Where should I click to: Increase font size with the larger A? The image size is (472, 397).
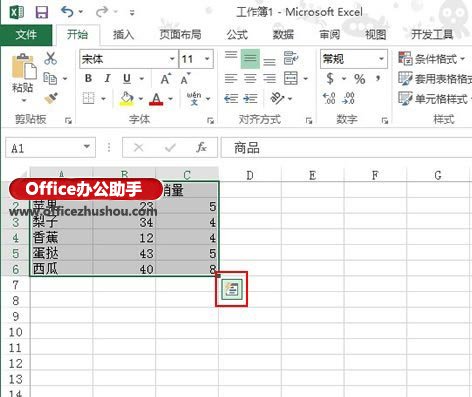click(x=166, y=79)
